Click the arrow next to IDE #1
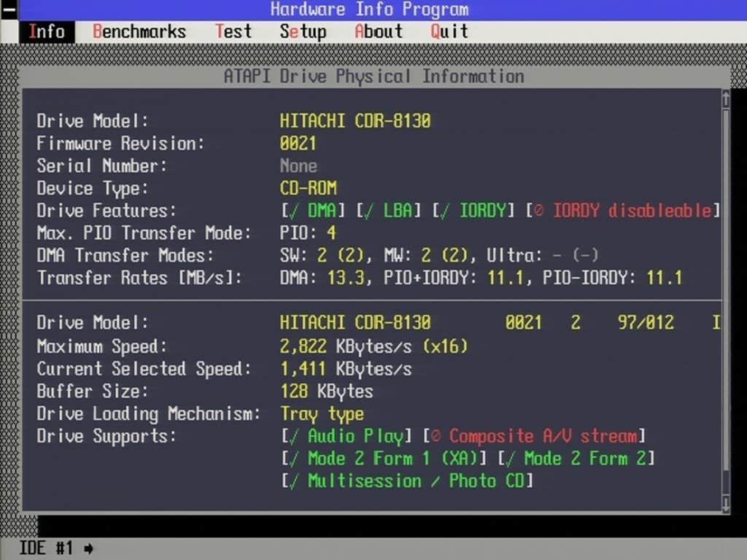Screen dimensions: 747x560 pos(88,548)
